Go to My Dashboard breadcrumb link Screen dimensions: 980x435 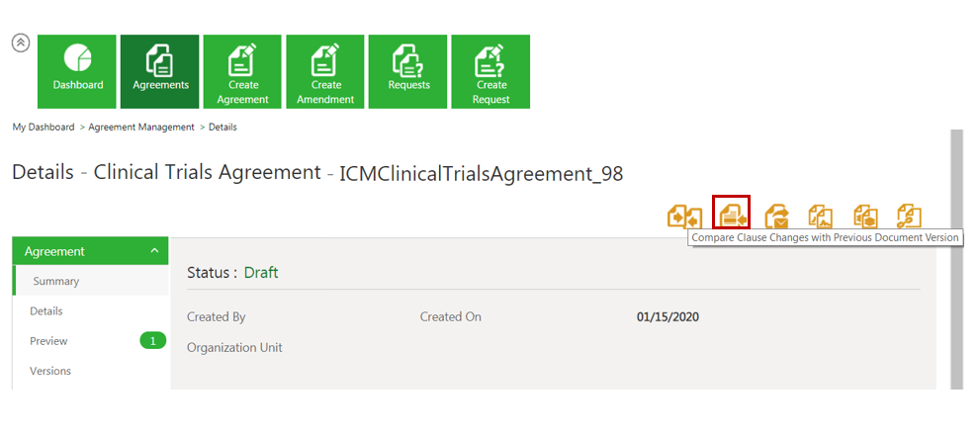(44, 128)
